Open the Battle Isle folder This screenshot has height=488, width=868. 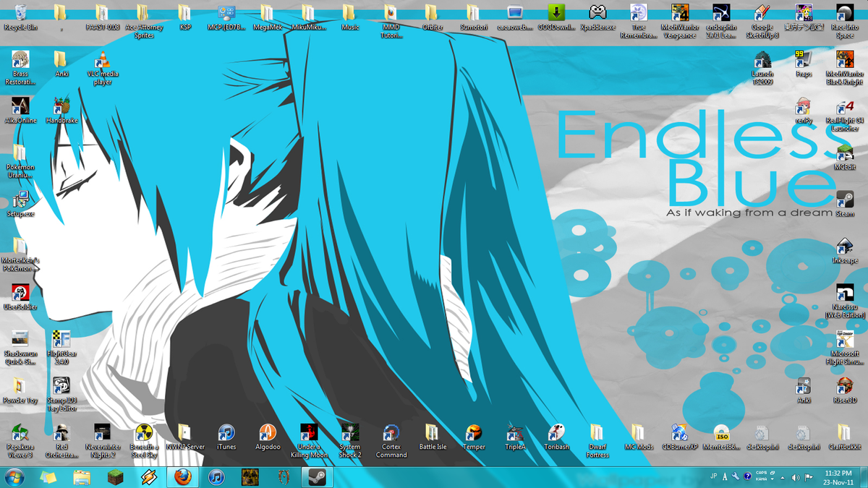[433, 437]
